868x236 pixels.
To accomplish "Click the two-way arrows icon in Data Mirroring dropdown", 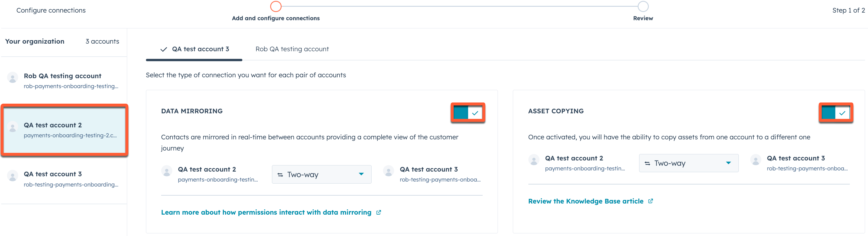I will pyautogui.click(x=280, y=175).
